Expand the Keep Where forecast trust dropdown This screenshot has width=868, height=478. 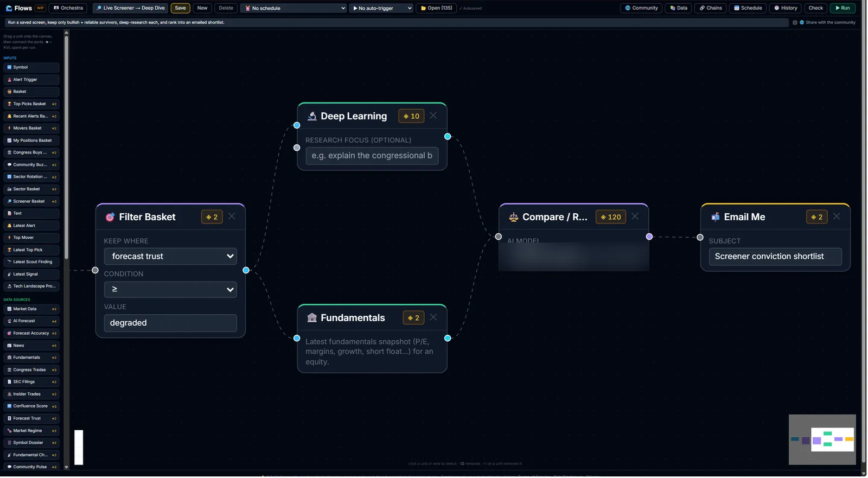[170, 256]
